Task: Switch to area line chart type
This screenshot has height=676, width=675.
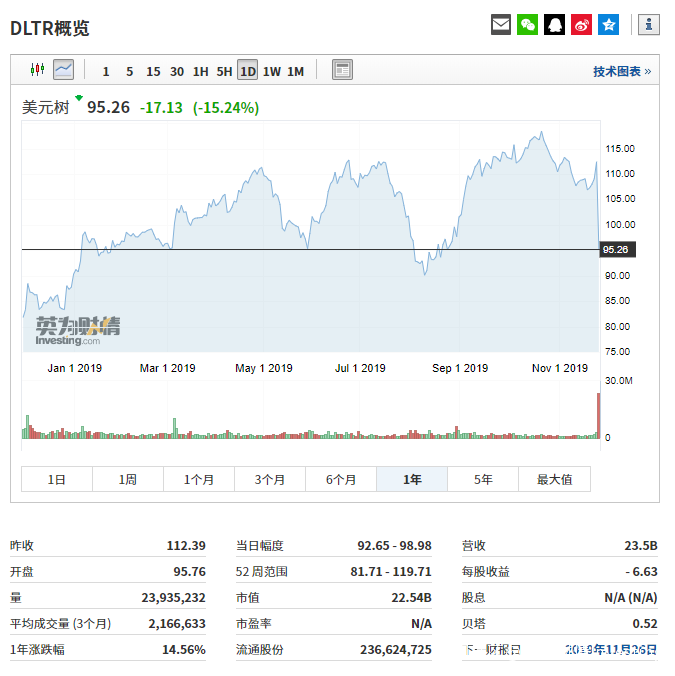Action: click(63, 69)
